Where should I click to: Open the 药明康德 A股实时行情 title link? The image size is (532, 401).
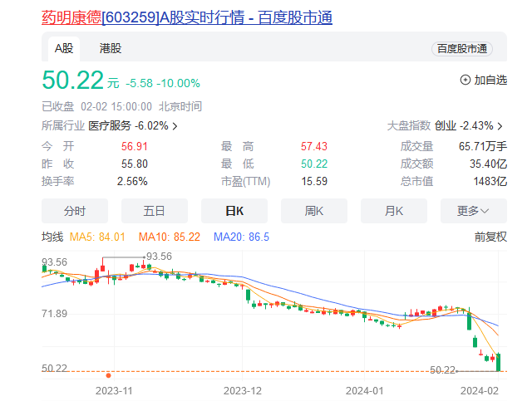[187, 17]
